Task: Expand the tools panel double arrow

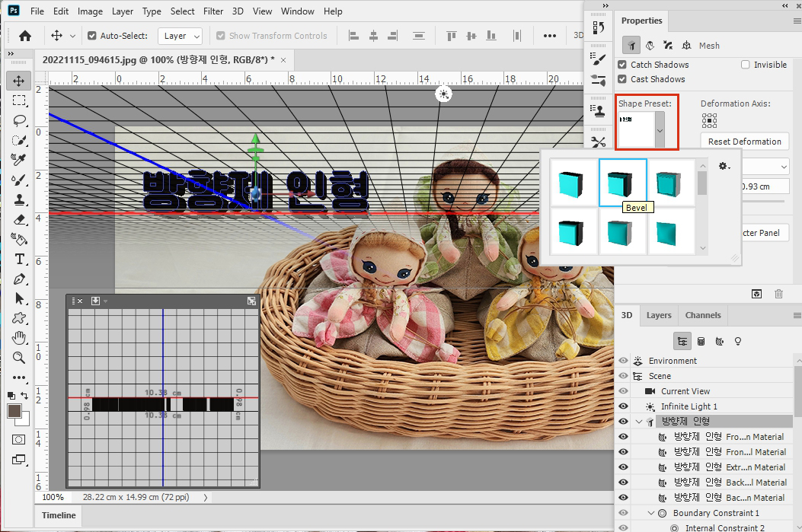Action: click(x=11, y=54)
